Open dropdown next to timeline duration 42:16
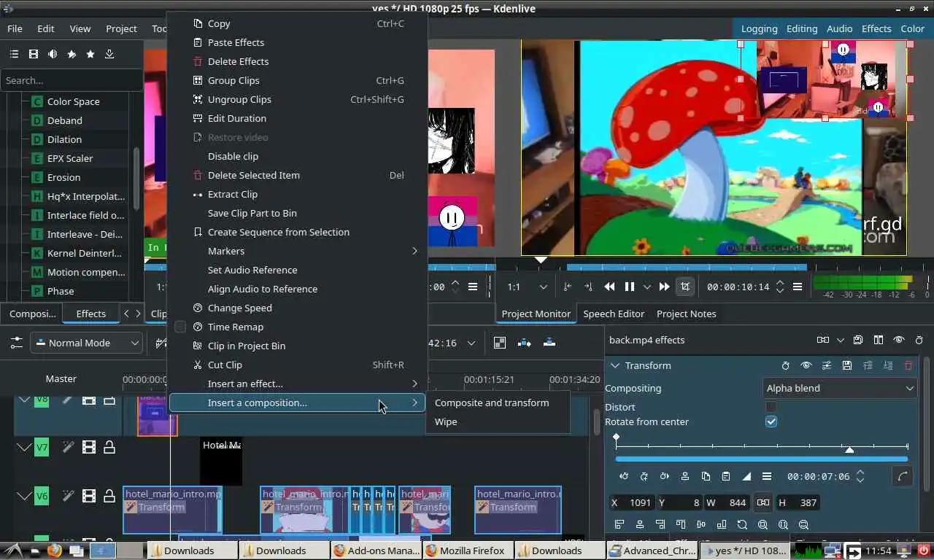Viewport: 934px width, 560px height. point(471,343)
